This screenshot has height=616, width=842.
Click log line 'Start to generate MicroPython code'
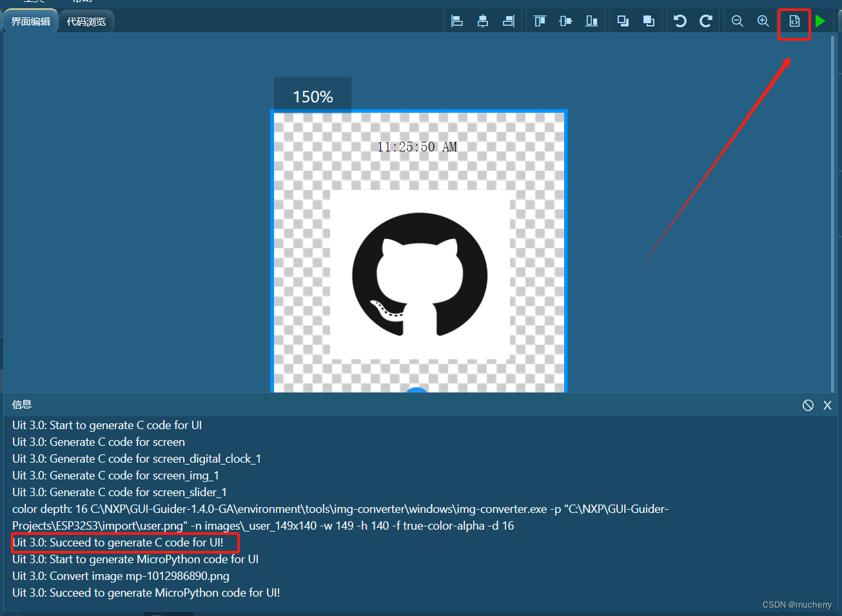pos(135,559)
